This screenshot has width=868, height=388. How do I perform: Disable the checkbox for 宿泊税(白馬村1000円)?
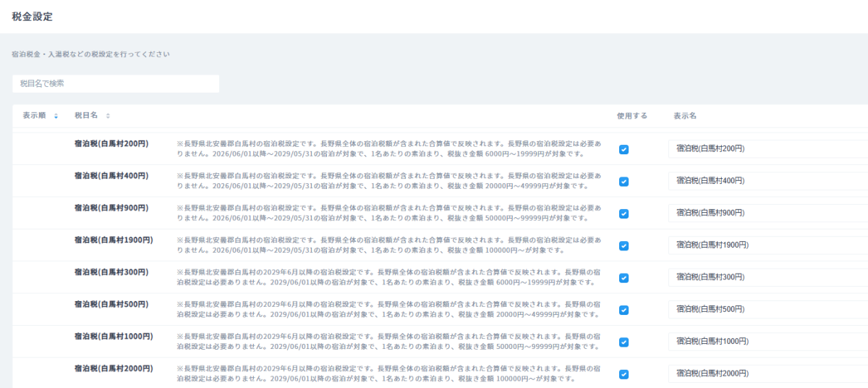[624, 342]
